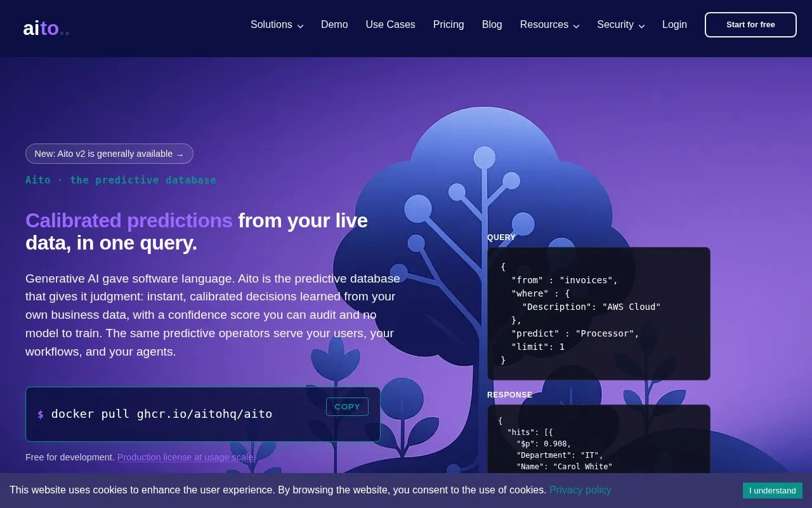Click the "Description": "AWS Cloud" query line
This screenshot has height=508, width=812.
click(591, 307)
